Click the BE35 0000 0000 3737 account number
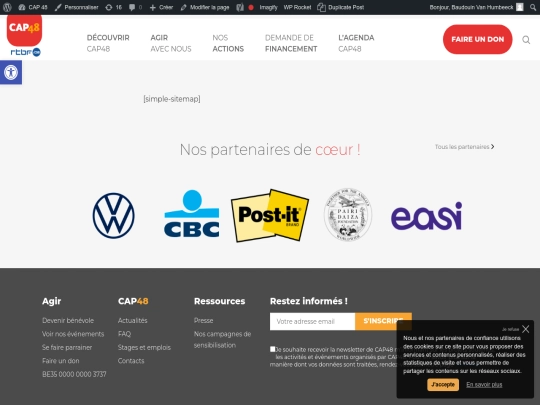540x405 pixels. click(74, 374)
